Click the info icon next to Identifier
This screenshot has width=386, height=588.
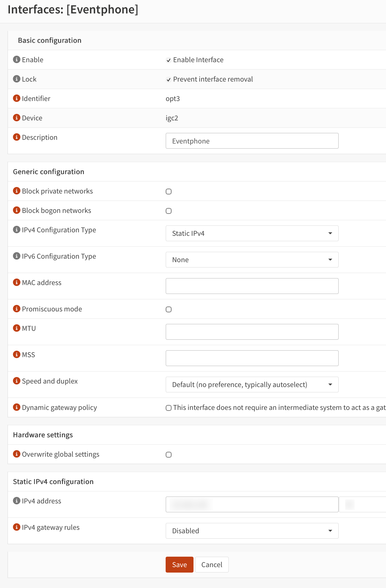16,98
